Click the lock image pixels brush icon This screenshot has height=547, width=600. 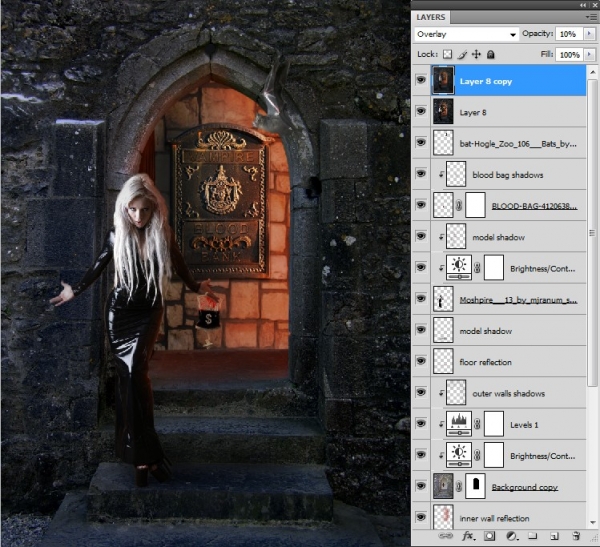[462, 55]
